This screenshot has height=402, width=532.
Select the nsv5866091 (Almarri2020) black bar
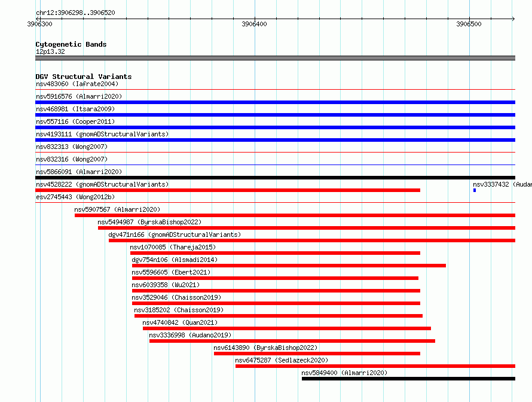[x=275, y=178]
